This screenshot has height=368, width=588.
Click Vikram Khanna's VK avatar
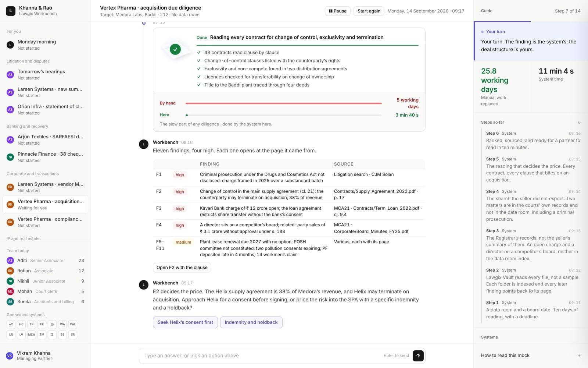click(10, 355)
